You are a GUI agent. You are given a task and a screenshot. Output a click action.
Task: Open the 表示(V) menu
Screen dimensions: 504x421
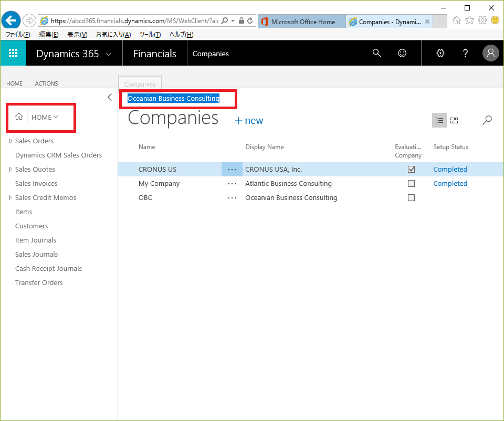77,35
